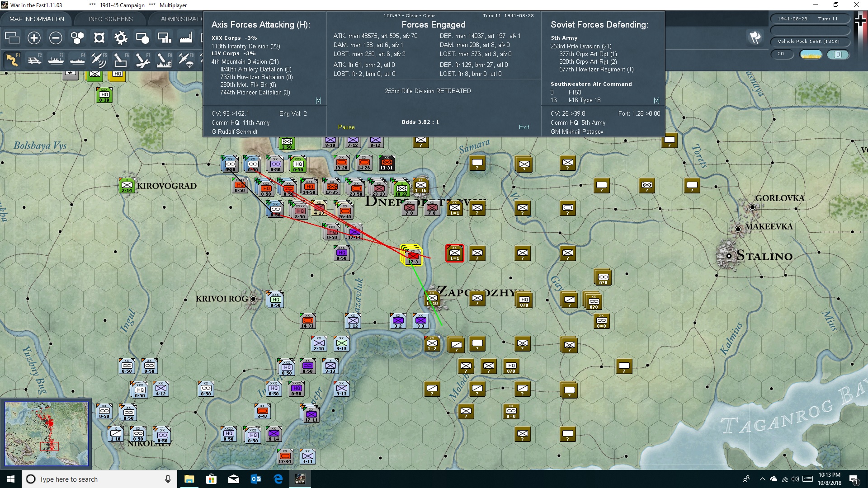Open the gear preferences icon
Screen dimensions: 868x488
tap(121, 38)
